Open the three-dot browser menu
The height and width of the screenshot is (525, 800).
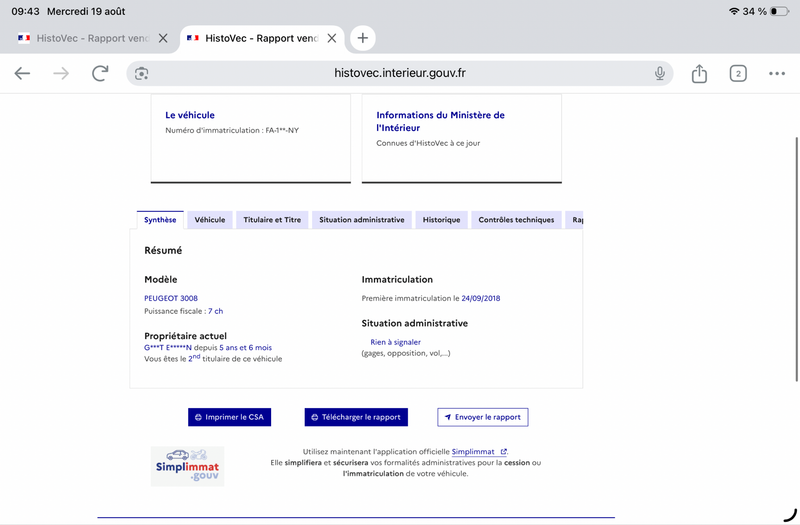pyautogui.click(x=777, y=73)
